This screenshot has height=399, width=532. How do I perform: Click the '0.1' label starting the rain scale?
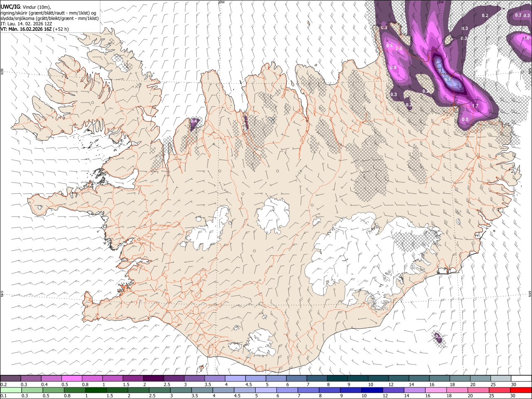[x=3, y=396]
